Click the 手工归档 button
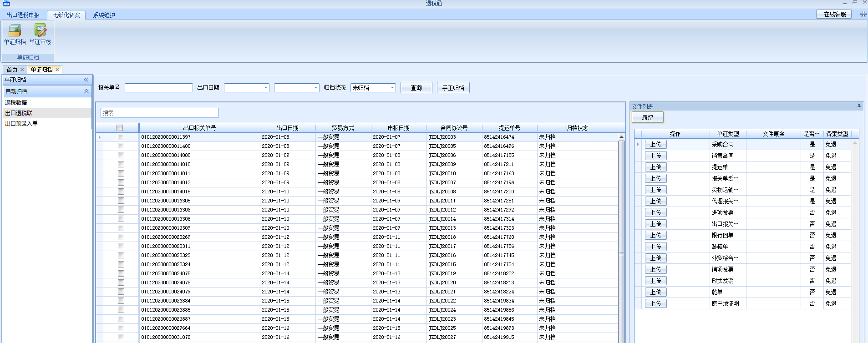 click(453, 88)
